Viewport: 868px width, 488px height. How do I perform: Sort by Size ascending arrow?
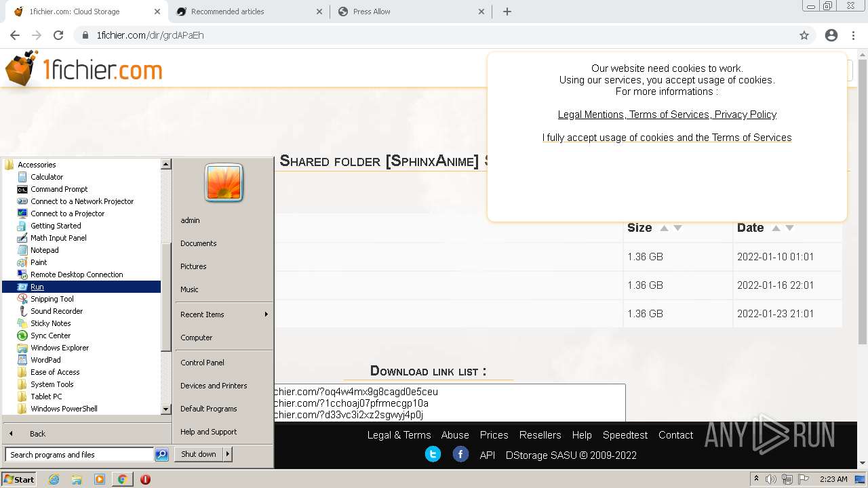[664, 228]
